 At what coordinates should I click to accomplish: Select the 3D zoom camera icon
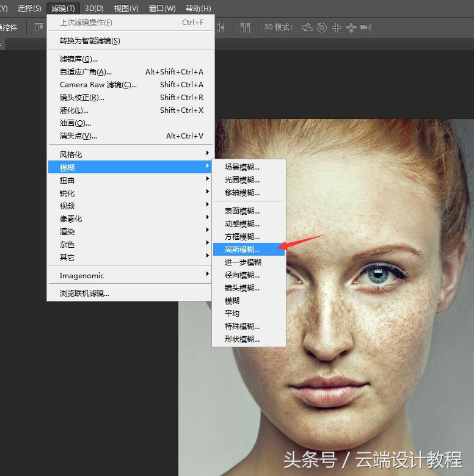(x=366, y=27)
